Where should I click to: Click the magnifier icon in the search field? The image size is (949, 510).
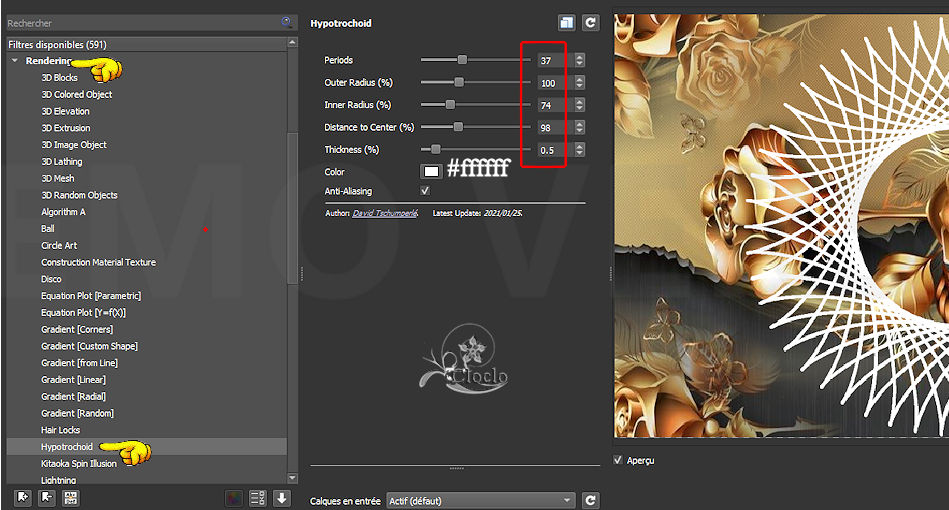[x=287, y=21]
